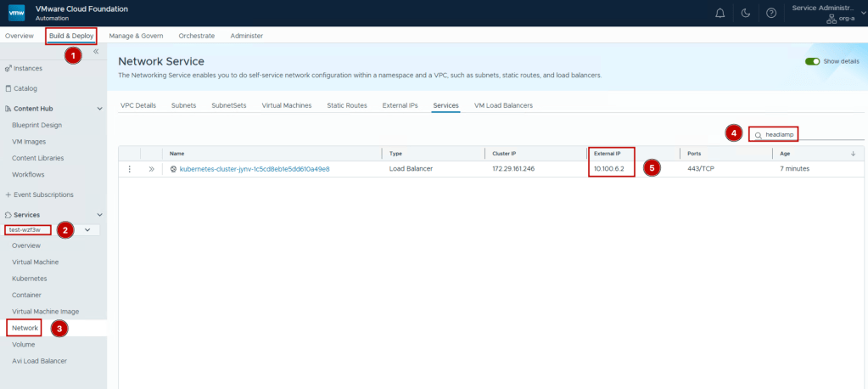Switch to dark mode moon icon
Image resolution: width=868 pixels, height=389 pixels.
[x=746, y=14]
